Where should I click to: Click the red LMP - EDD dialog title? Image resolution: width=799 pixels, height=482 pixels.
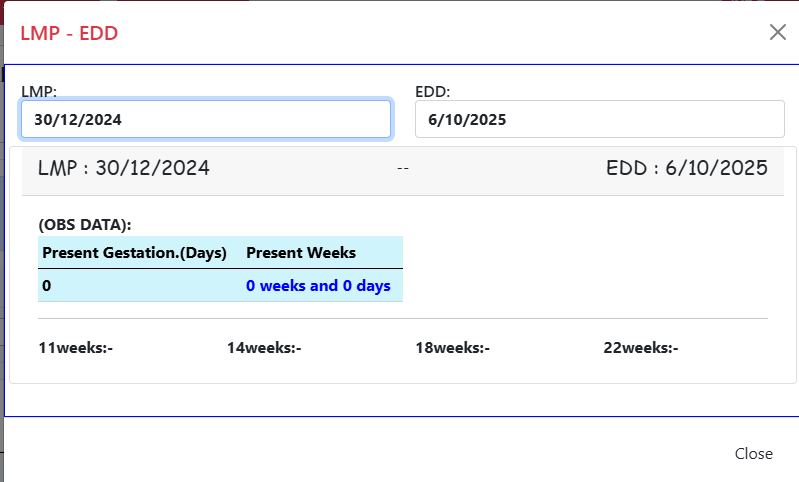point(69,33)
